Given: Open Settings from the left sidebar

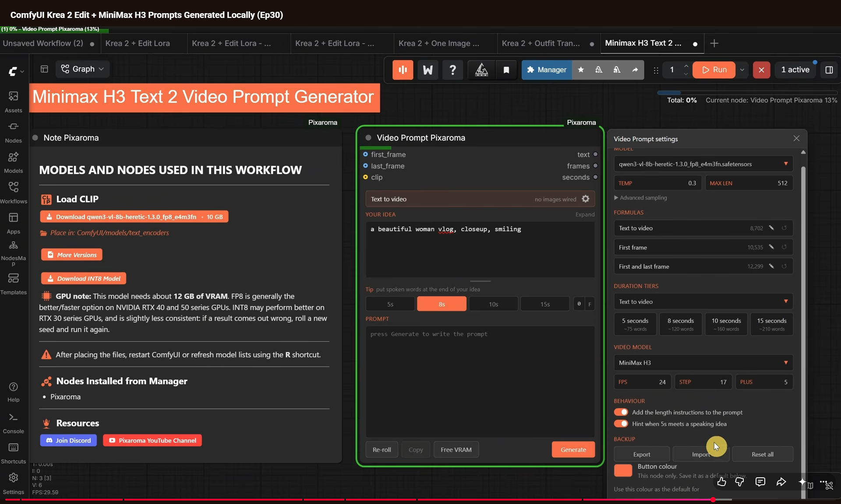Looking at the screenshot, I should [x=14, y=483].
